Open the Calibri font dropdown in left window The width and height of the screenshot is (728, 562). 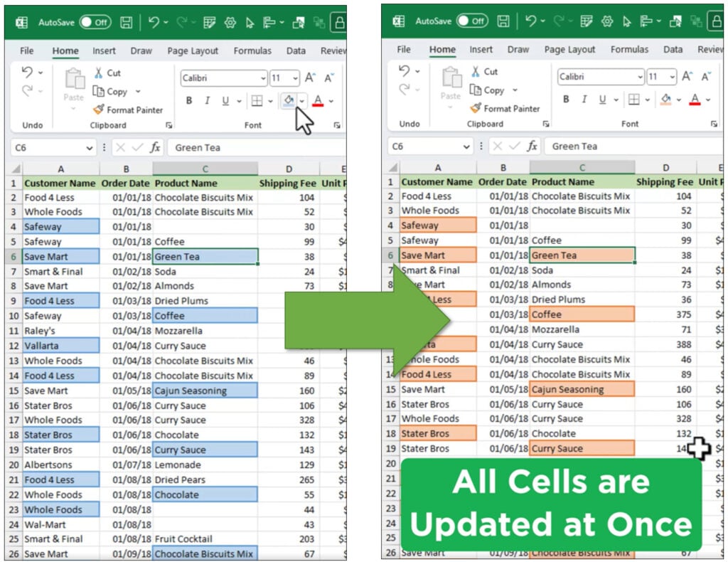click(263, 78)
